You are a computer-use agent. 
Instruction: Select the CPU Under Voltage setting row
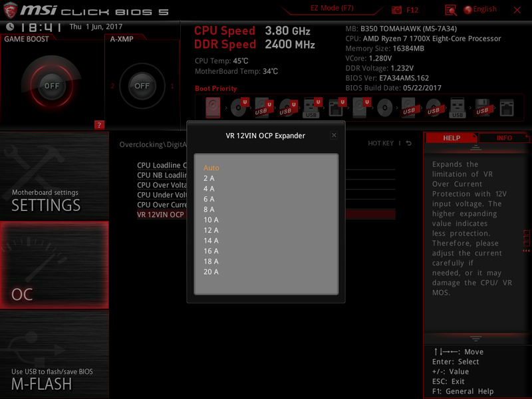pos(162,195)
